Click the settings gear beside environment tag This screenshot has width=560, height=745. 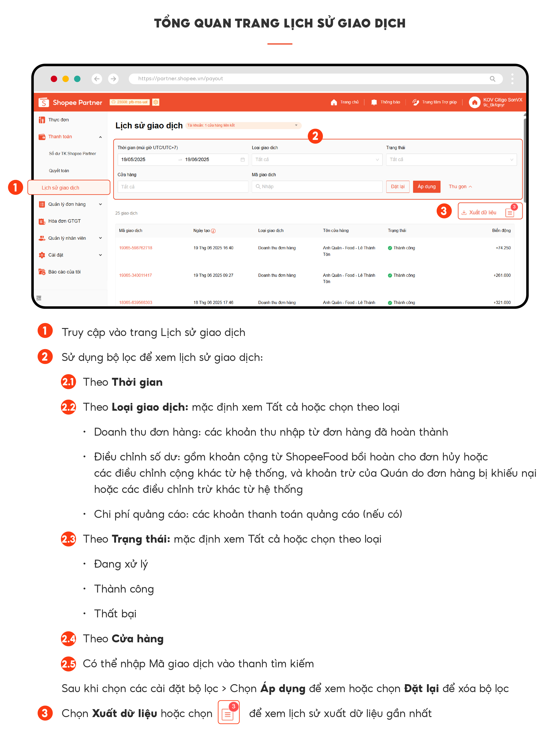pos(156,102)
